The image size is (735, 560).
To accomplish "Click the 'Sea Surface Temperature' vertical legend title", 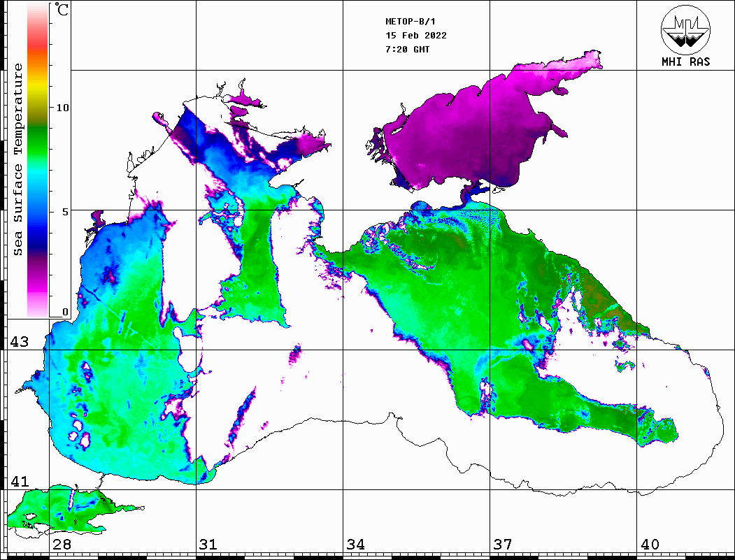I will tap(17, 159).
